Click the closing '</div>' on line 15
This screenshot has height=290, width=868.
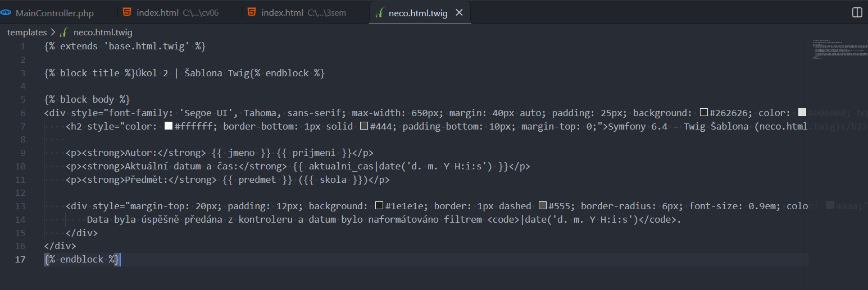point(81,233)
